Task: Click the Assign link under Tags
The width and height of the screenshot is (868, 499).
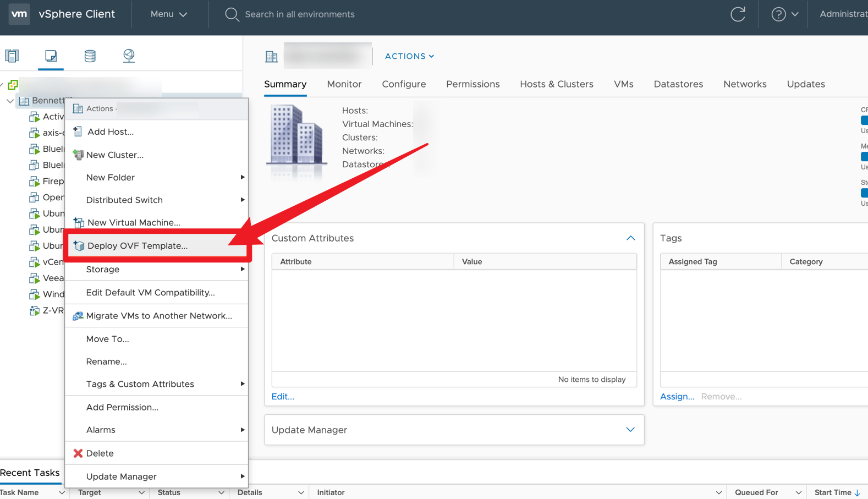Action: tap(677, 397)
